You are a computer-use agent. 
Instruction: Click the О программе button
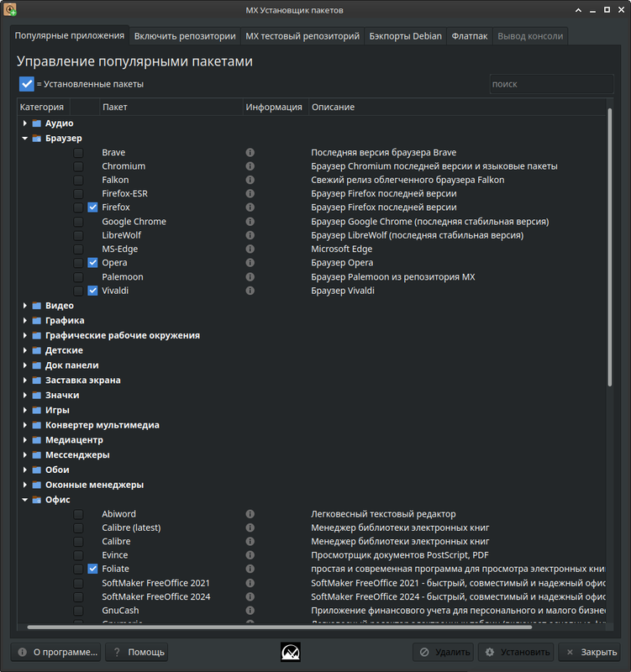click(55, 652)
